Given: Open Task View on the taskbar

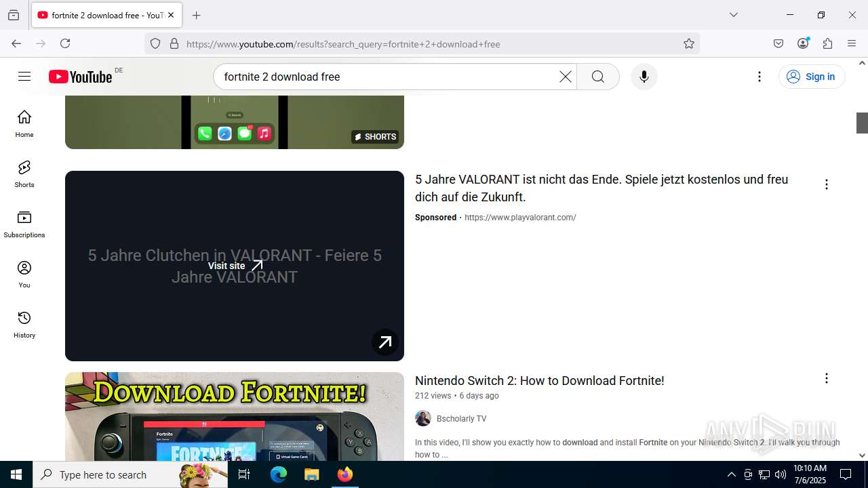Looking at the screenshot, I should pyautogui.click(x=244, y=474).
